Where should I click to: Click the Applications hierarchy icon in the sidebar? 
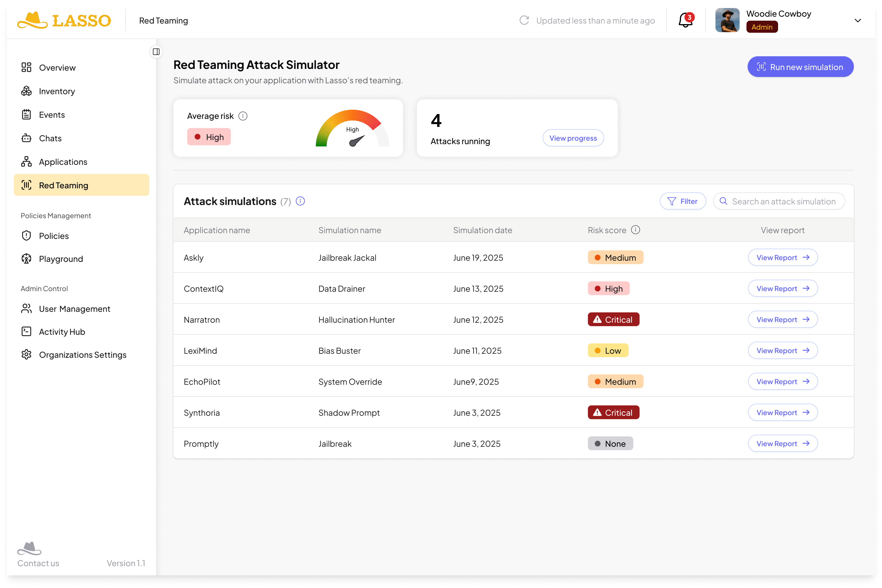point(26,162)
